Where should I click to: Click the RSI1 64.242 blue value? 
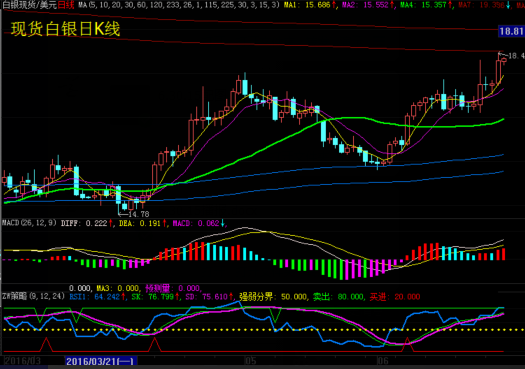(x=97, y=297)
